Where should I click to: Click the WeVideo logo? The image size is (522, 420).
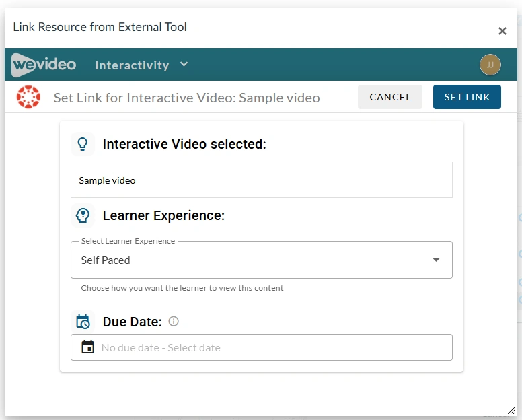[x=44, y=65]
